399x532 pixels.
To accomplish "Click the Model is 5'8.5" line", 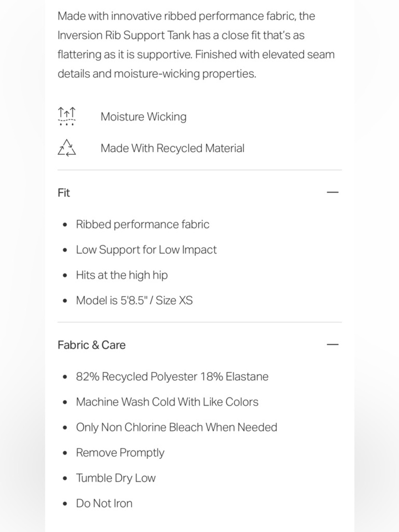I will pos(134,301).
